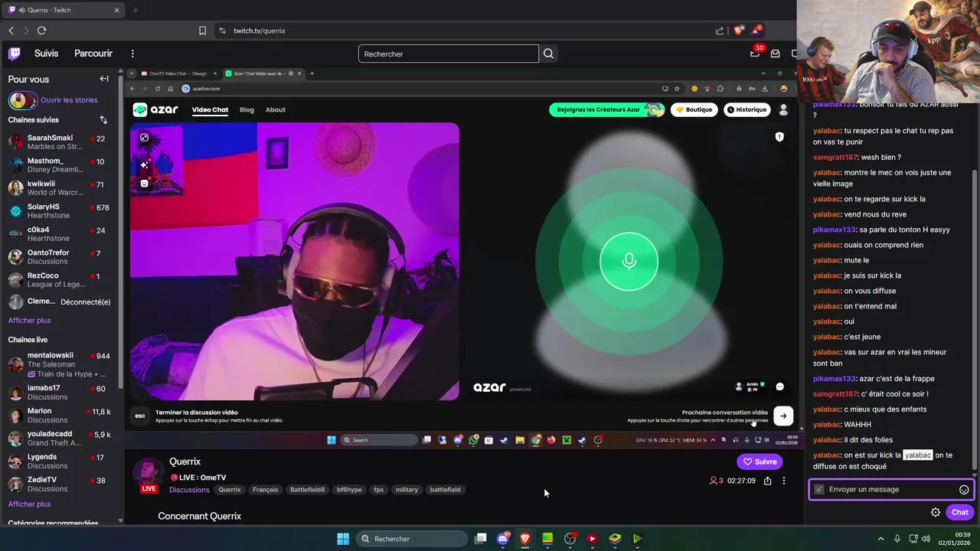Click pikamax133 on 'azar c'est de la frappe'
Screen dimensions: 980x551
click(835, 379)
